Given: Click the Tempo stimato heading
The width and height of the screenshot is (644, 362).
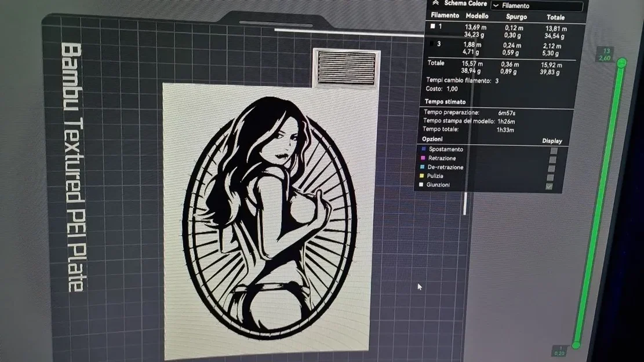Looking at the screenshot, I should 445,101.
